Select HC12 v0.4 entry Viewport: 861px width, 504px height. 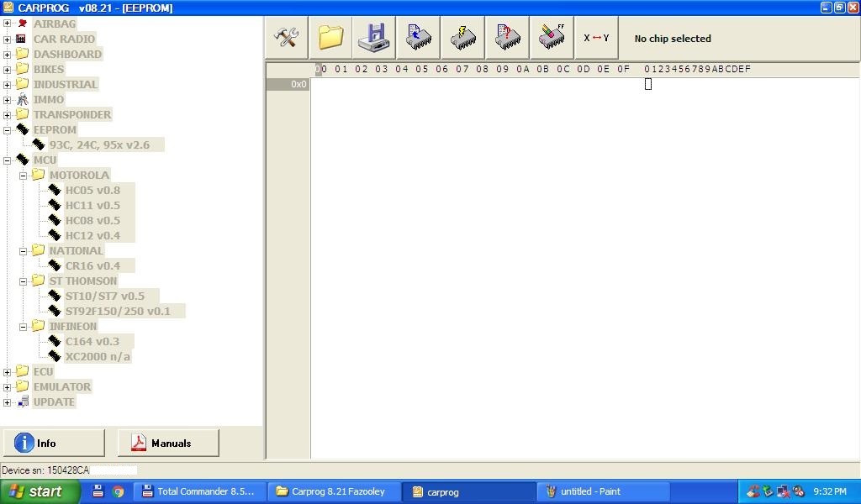point(92,235)
